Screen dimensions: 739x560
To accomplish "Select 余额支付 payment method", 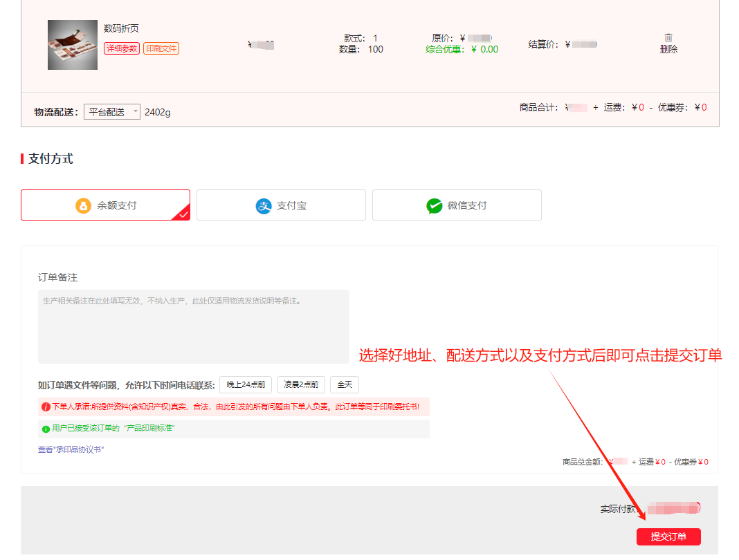I will click(x=105, y=205).
